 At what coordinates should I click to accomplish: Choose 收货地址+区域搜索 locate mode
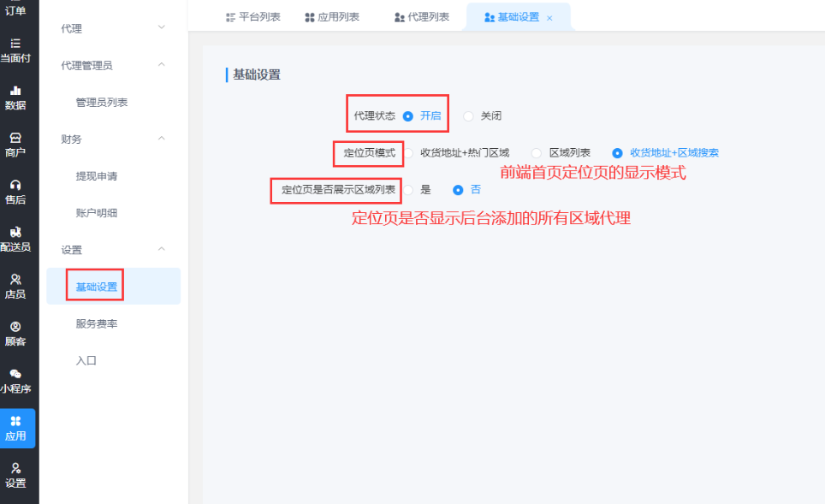click(x=617, y=153)
